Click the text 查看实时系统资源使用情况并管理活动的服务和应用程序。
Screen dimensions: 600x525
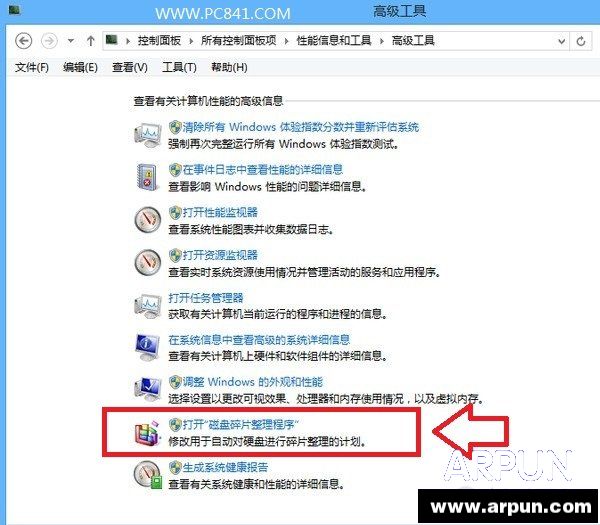coord(305,272)
